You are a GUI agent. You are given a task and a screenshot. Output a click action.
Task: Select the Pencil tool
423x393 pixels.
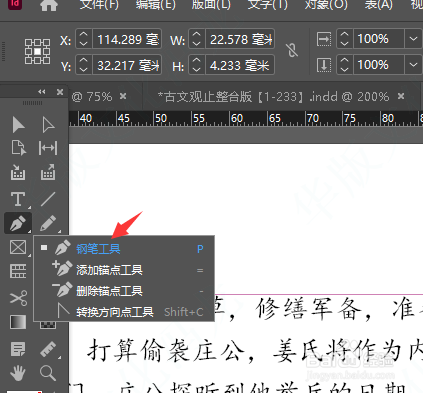[48, 223]
